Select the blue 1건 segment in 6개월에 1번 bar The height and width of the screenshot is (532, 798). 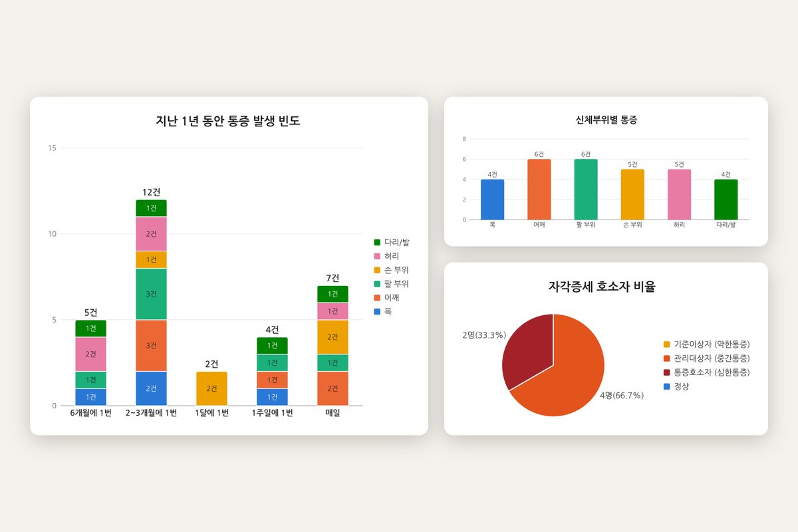91,397
